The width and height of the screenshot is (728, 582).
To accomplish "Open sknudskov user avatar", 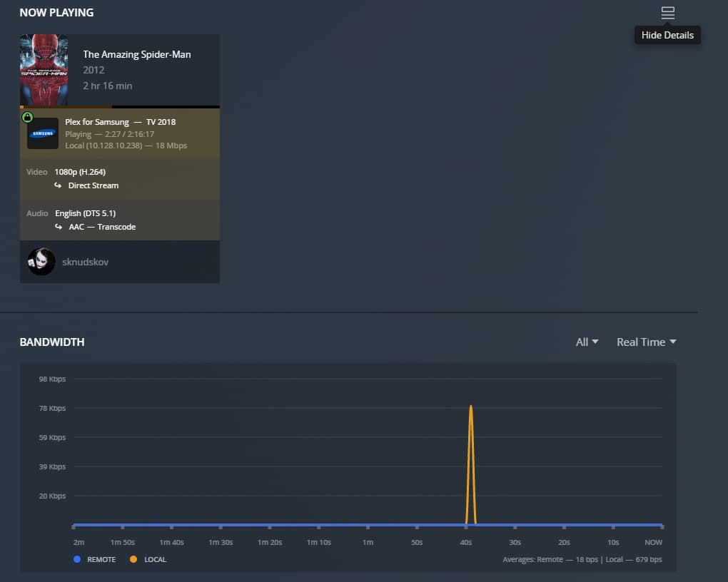I will coord(41,262).
